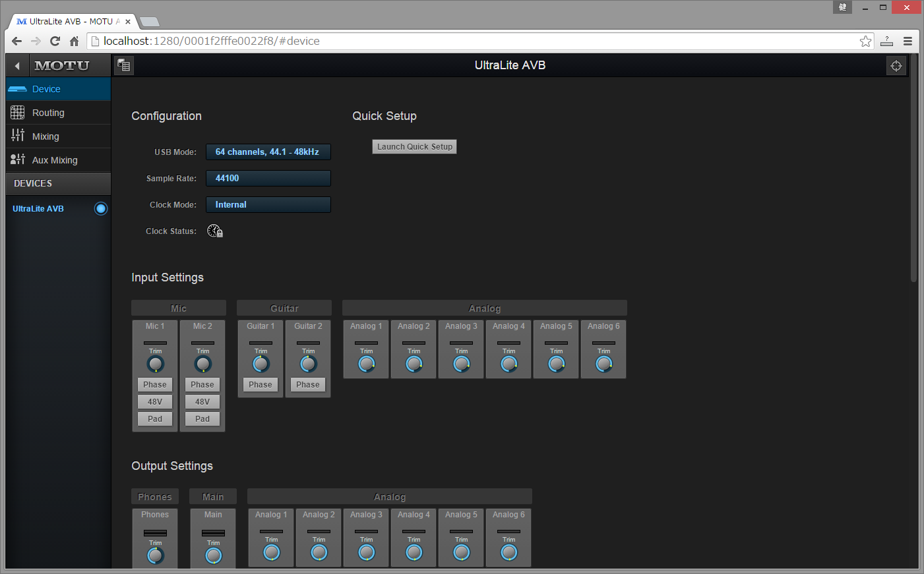Open the Chrome menu
The height and width of the screenshot is (574, 924).
pyautogui.click(x=908, y=41)
